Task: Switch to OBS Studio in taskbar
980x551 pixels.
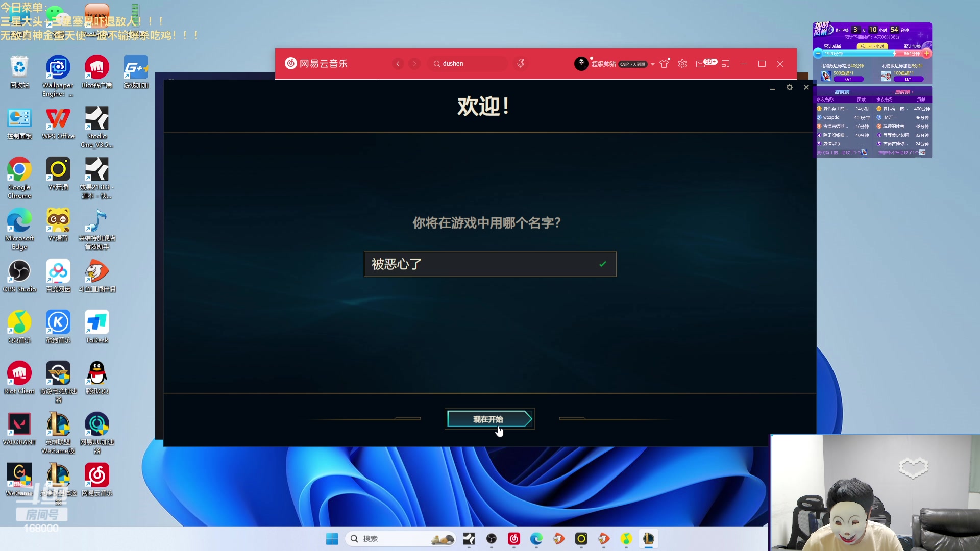Action: 491,539
